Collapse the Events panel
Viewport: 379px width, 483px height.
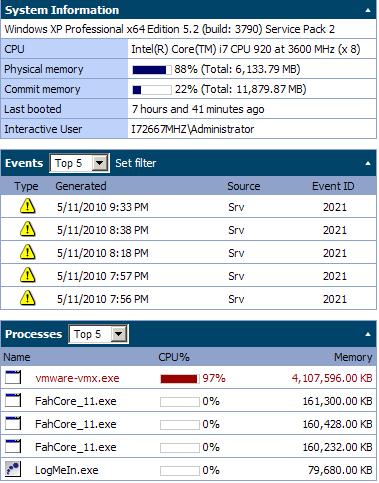368,163
